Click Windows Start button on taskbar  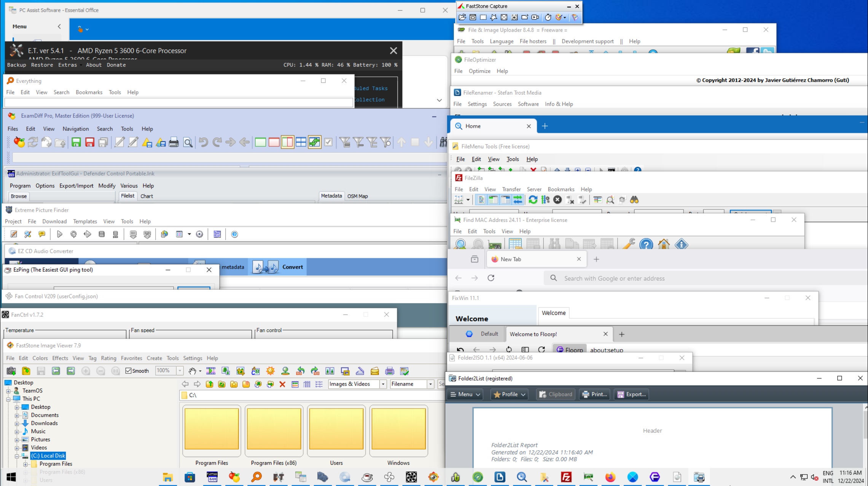pos(11,477)
